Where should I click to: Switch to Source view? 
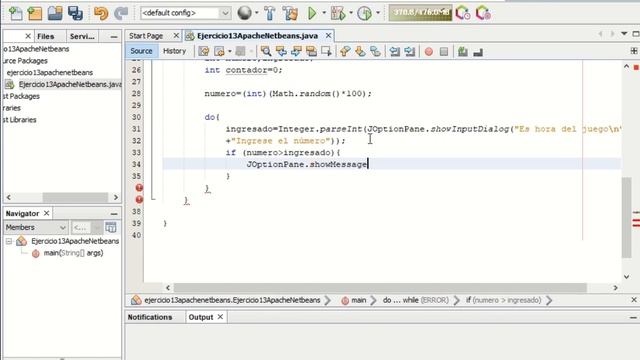point(141,51)
